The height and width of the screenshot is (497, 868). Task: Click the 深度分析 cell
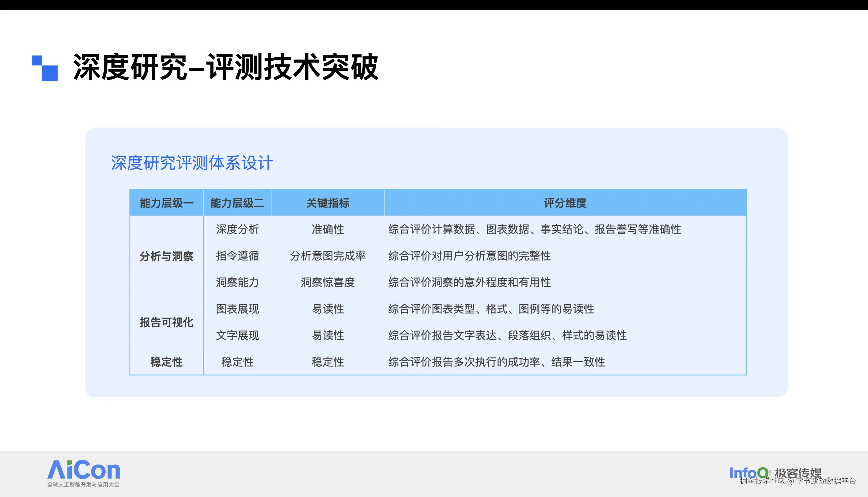(237, 230)
